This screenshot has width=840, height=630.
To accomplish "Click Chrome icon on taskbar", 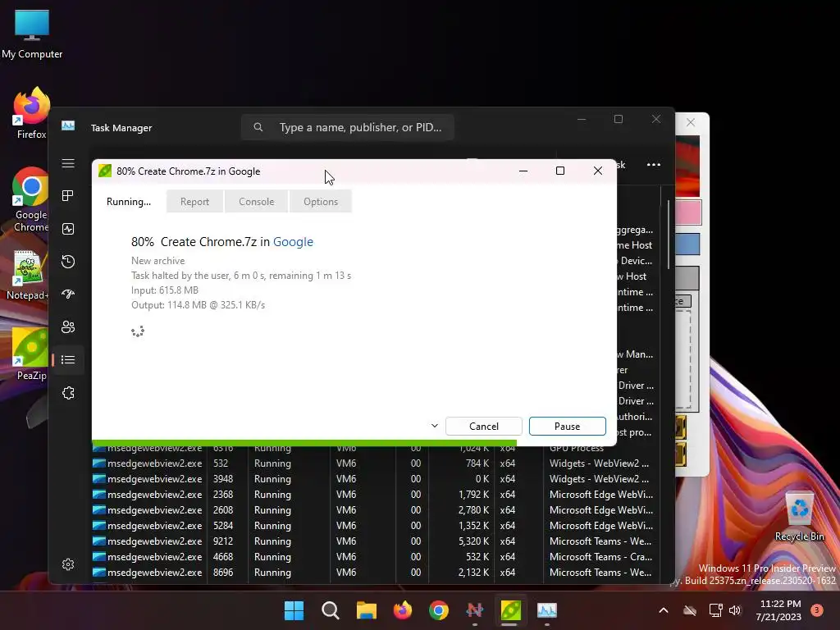I will 439,610.
